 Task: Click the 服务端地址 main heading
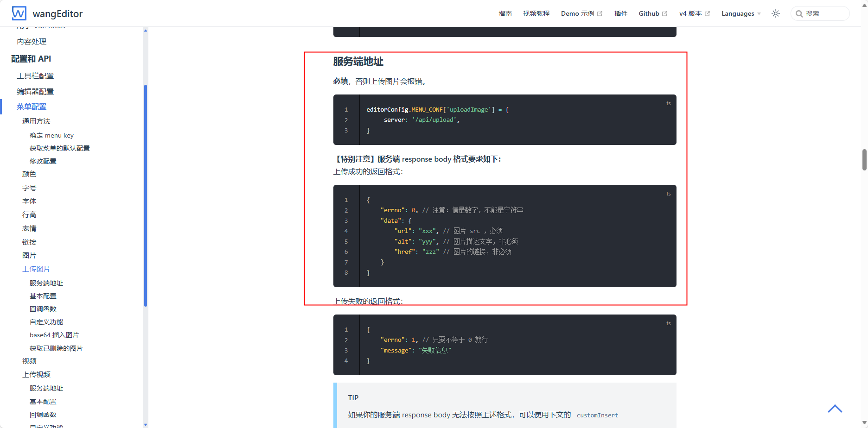click(358, 62)
